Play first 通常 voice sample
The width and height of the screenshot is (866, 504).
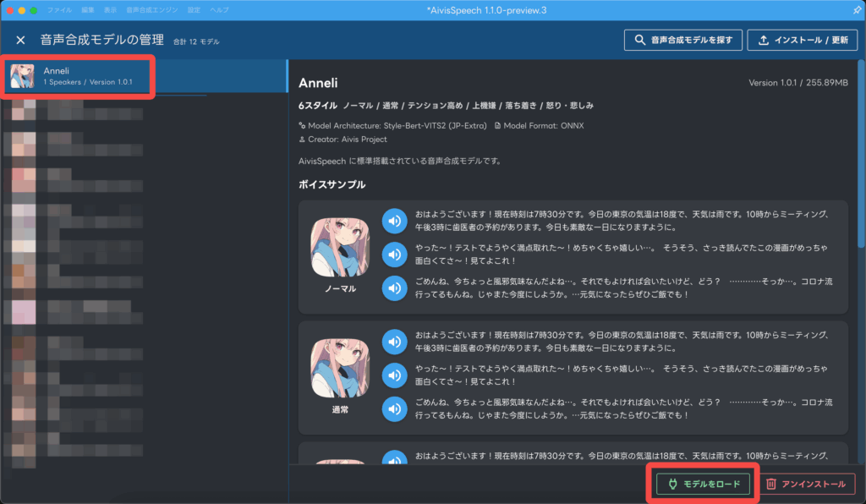pos(394,342)
